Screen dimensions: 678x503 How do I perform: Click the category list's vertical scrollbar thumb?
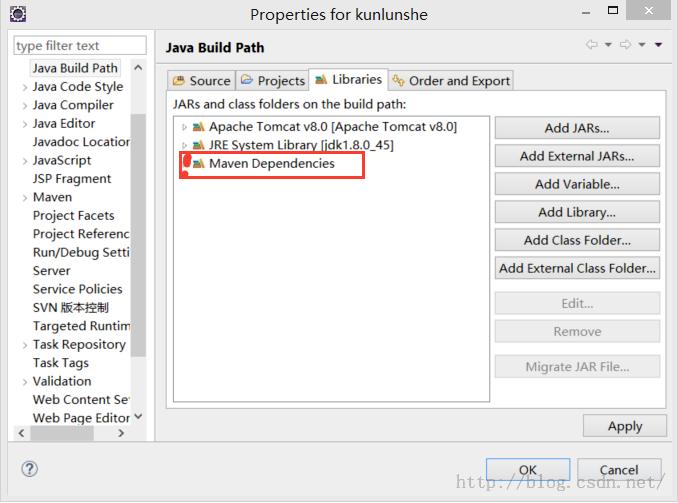coord(138,235)
